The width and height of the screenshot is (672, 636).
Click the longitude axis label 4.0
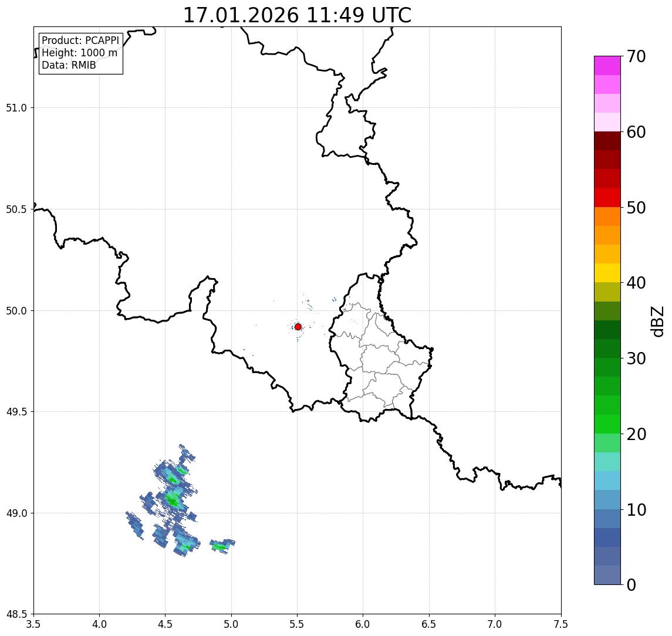click(99, 624)
